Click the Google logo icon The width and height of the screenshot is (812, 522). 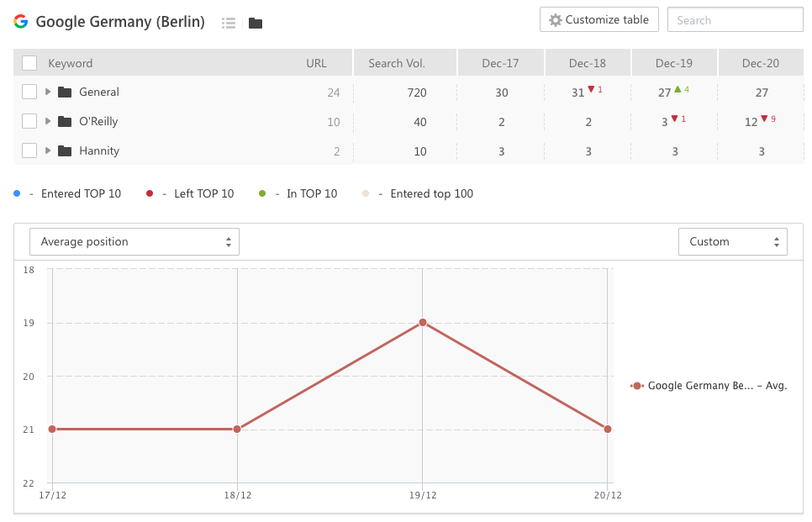tap(21, 21)
